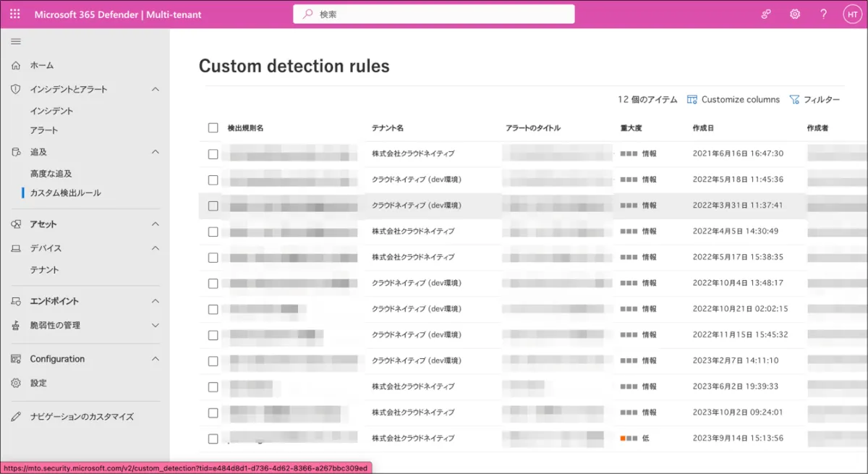Check the select-all header checkbox
The width and height of the screenshot is (868, 474).
(213, 128)
